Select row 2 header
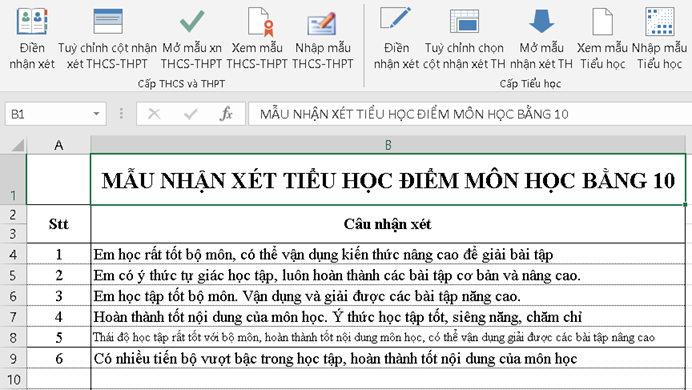Screen dimensions: 692x390 (x=13, y=214)
